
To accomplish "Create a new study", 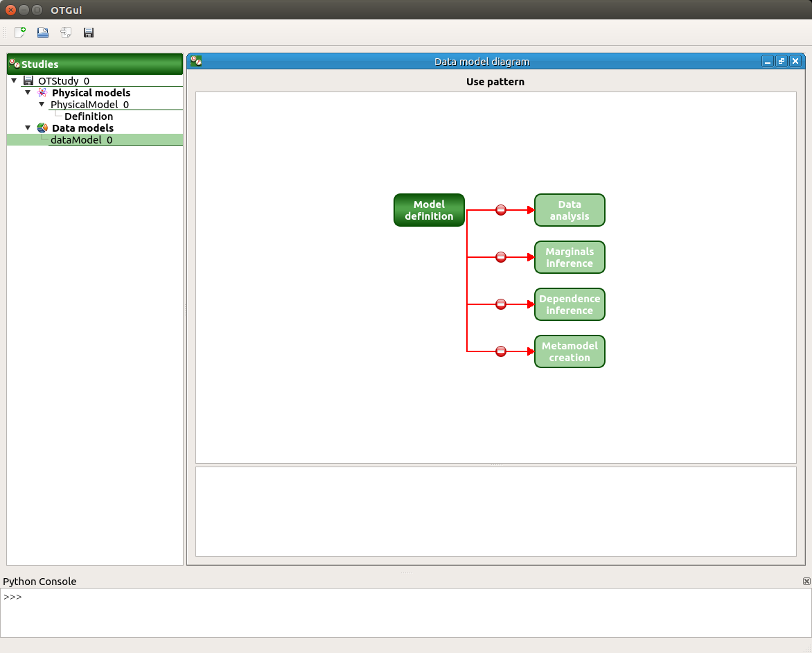I will pyautogui.click(x=19, y=32).
